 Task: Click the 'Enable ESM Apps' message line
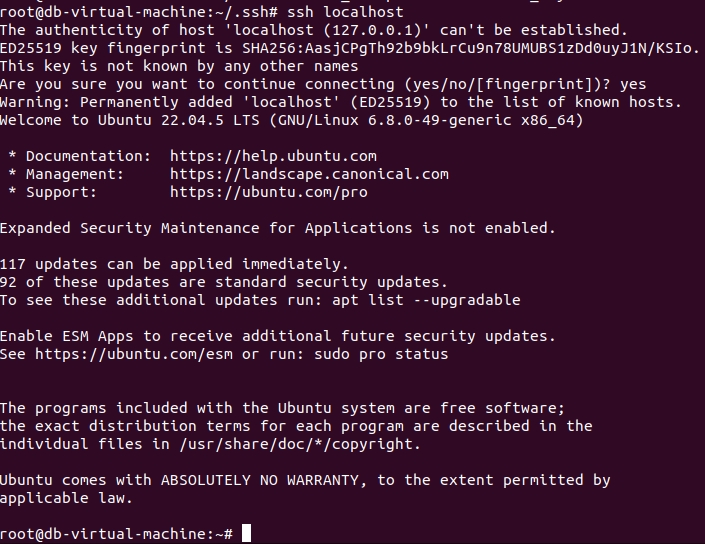pyautogui.click(x=277, y=336)
